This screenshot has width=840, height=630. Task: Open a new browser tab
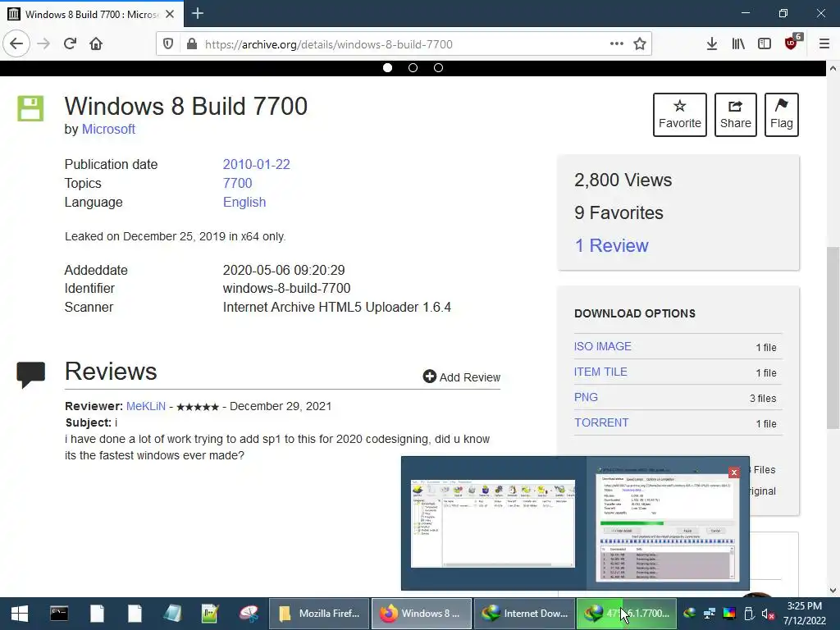[198, 13]
